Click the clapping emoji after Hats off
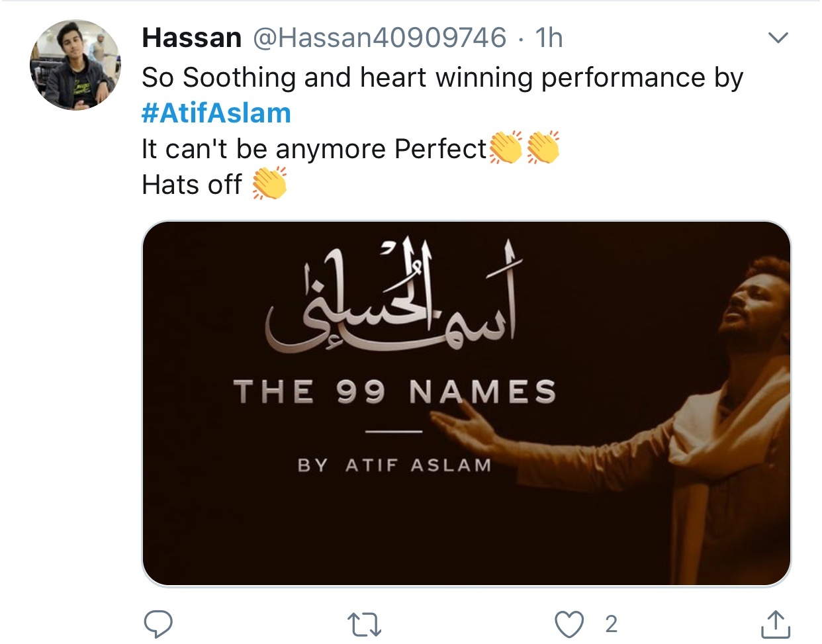Viewport: 822px width, 644px height. coord(270,184)
